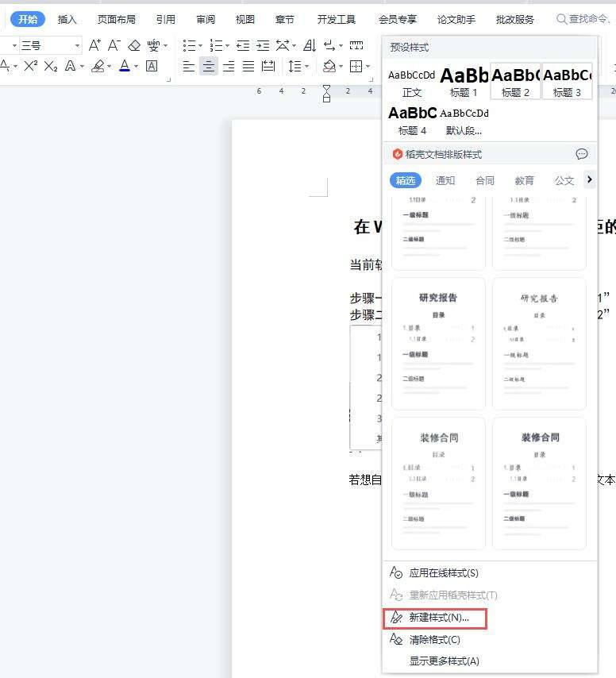The height and width of the screenshot is (678, 616).
Task: Increase font size with the A+ icon
Action: pyautogui.click(x=94, y=45)
